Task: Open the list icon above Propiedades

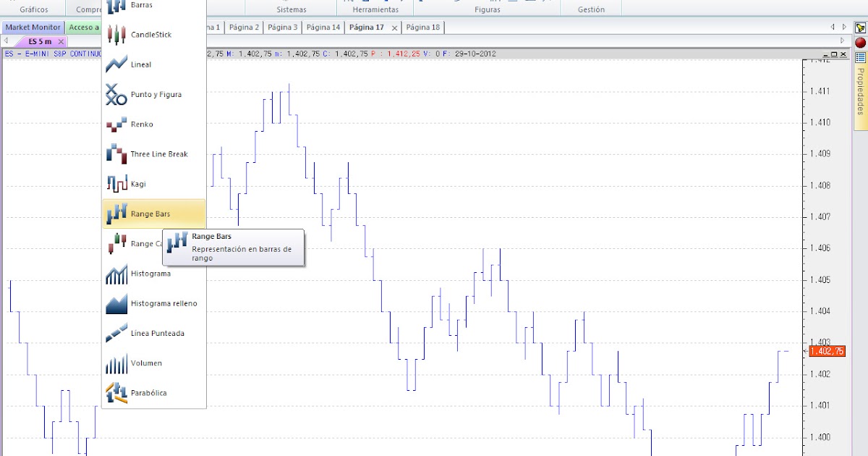Action: (860, 57)
